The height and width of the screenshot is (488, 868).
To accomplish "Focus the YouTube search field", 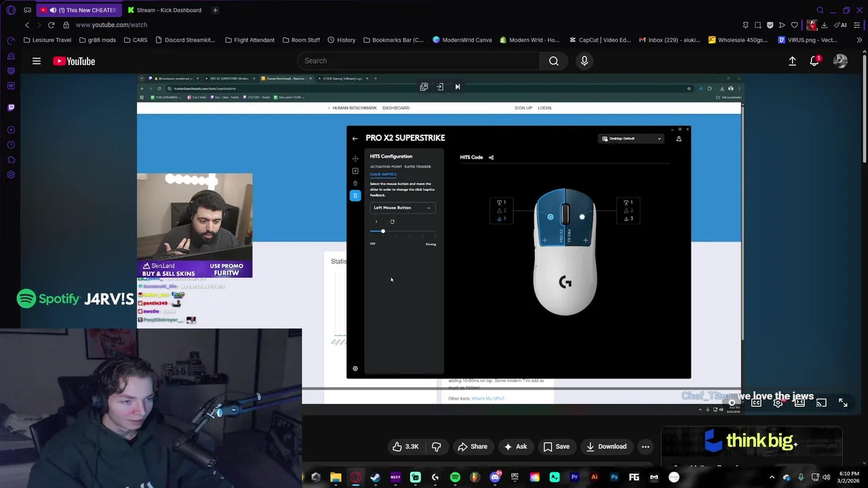I will 418,61.
